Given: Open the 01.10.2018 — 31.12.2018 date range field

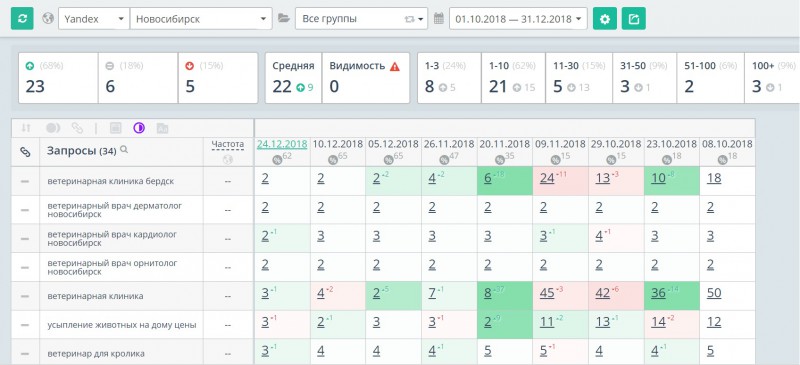Looking at the screenshot, I should [518, 19].
